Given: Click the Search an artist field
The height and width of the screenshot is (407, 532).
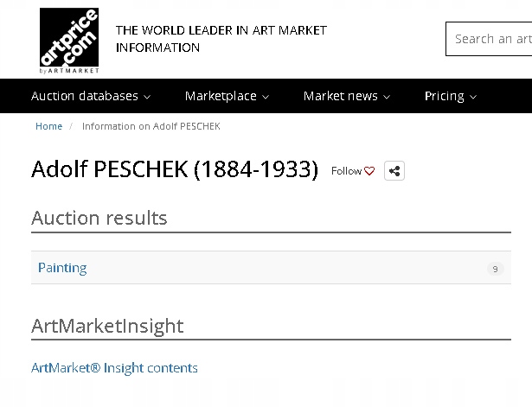Looking at the screenshot, I should (491, 39).
